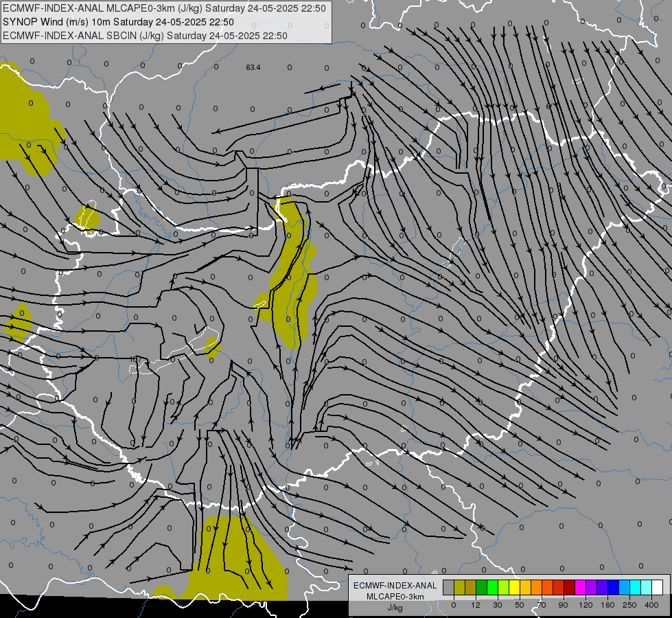Click the 50 tick label in the legend
The width and height of the screenshot is (672, 618).
coord(520,605)
